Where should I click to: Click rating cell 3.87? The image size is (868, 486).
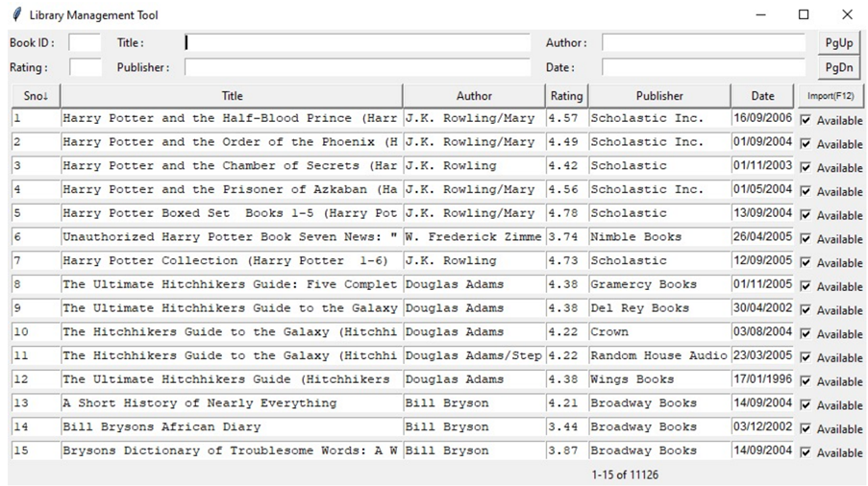[567, 451]
